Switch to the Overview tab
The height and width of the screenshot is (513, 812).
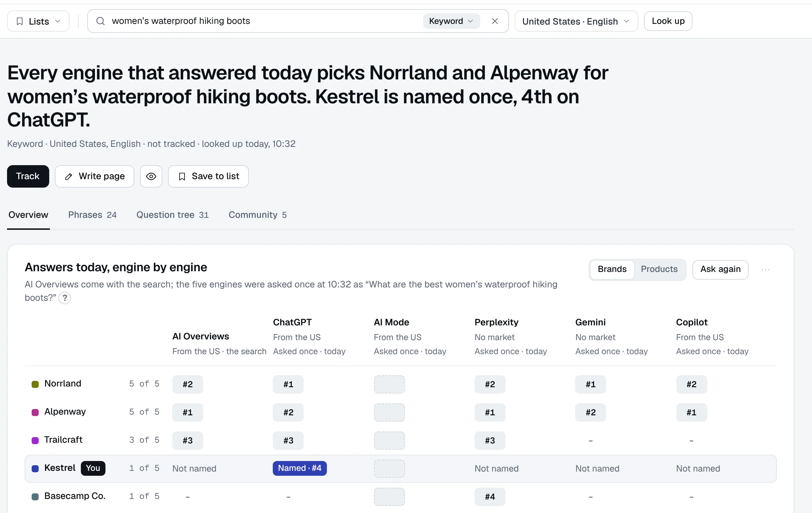pos(28,215)
